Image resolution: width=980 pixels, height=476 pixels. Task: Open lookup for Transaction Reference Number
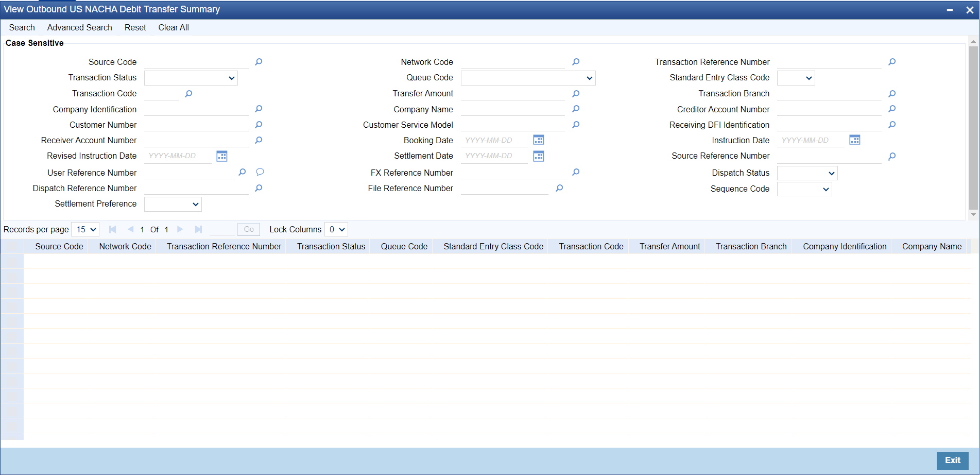(x=892, y=62)
